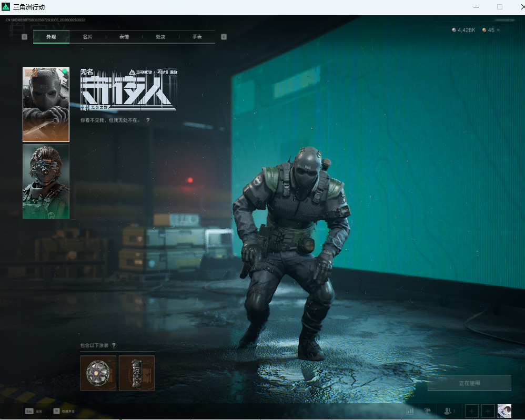Open the bar chart statistics icon
Screen dimensions: 525x420
click(410, 411)
